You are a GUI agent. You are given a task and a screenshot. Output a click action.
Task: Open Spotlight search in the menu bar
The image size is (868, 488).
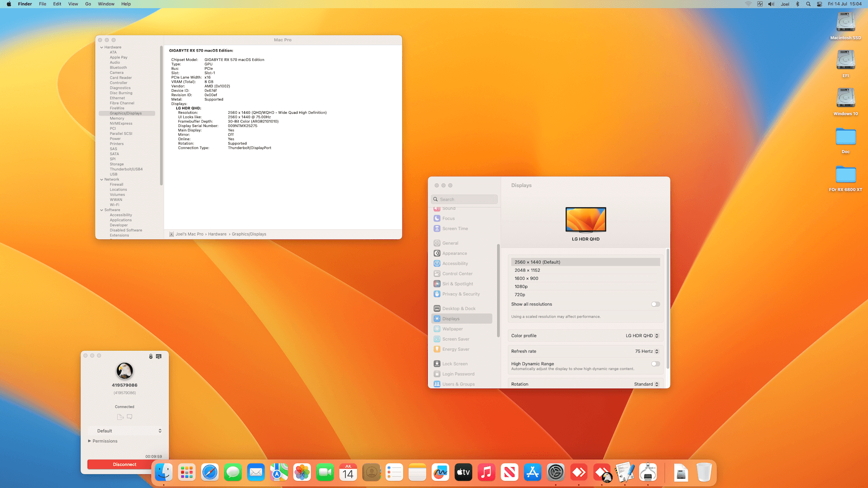coord(808,4)
